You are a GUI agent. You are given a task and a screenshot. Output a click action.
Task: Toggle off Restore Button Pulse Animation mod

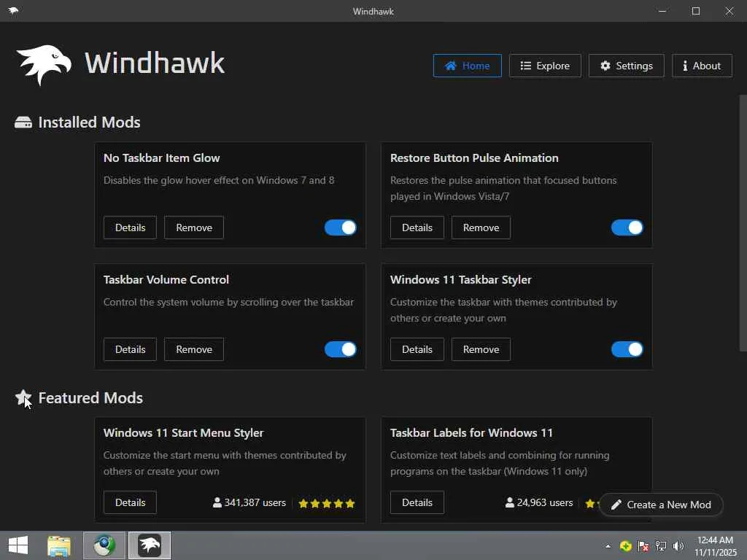(x=627, y=227)
